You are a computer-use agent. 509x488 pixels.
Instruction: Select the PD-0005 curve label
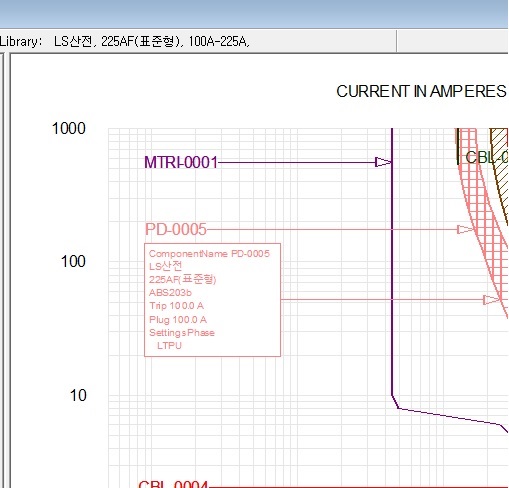[176, 229]
